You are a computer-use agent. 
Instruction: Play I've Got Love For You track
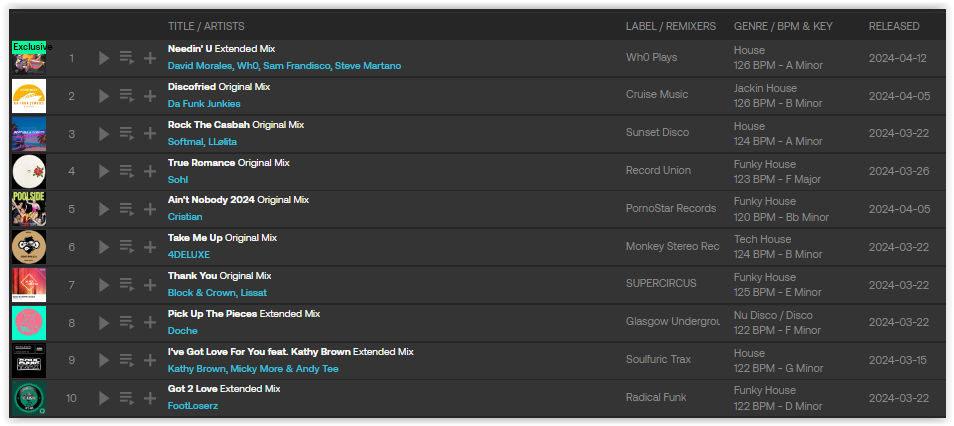point(104,360)
